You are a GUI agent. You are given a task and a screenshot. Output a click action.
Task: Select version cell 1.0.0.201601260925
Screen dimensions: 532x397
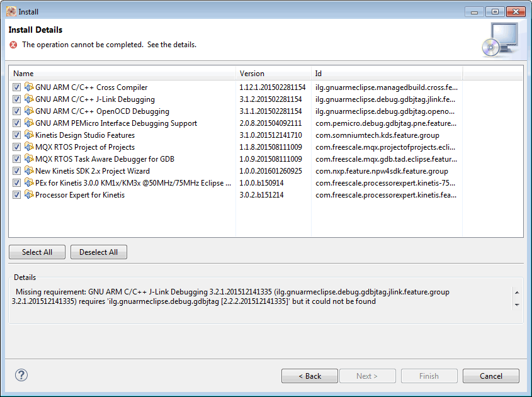pos(271,171)
